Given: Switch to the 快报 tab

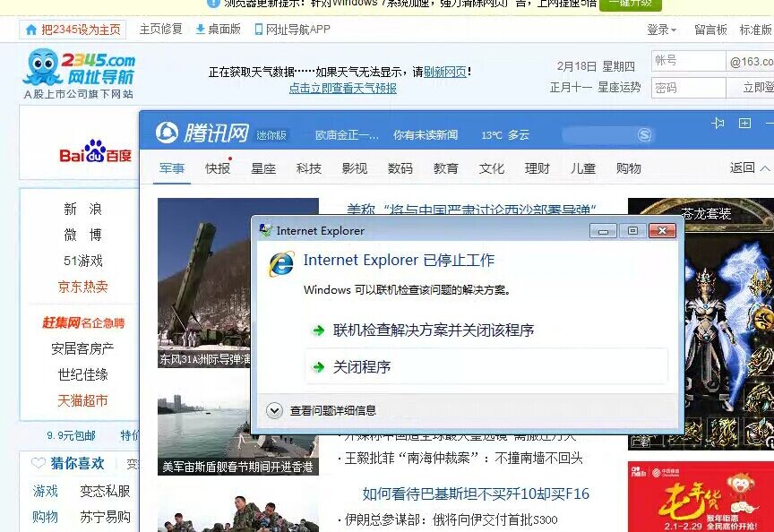Looking at the screenshot, I should (x=218, y=168).
